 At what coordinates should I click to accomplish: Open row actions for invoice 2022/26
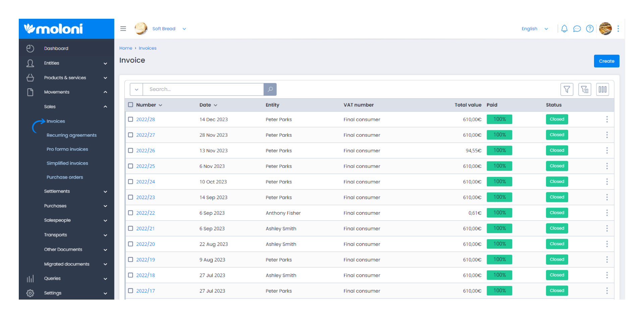coord(607,150)
